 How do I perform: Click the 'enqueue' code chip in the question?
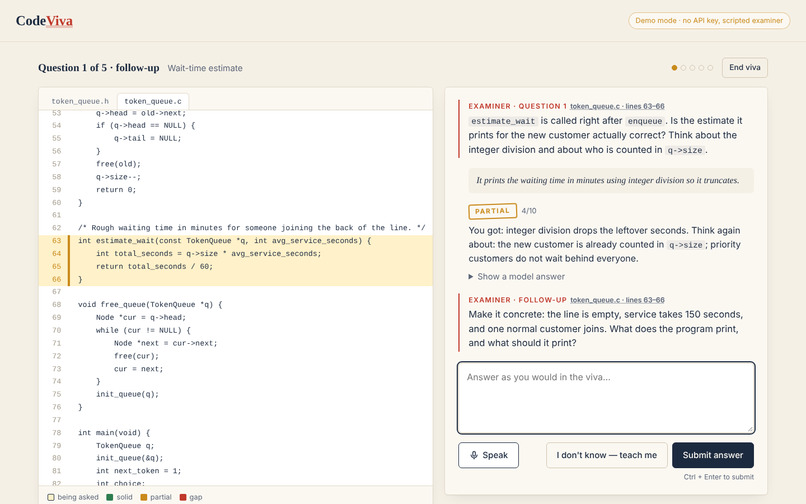click(x=645, y=121)
